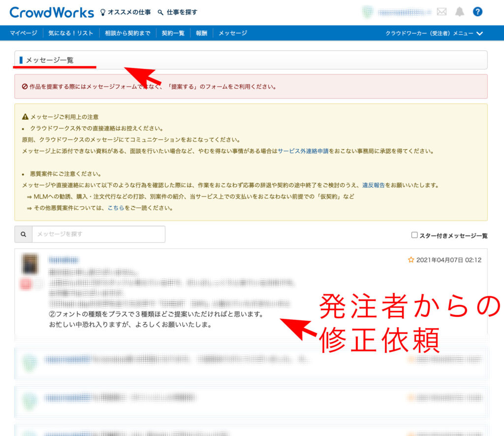Open the notifications bell icon
Viewport: 504px width, 436px height.
pyautogui.click(x=459, y=12)
